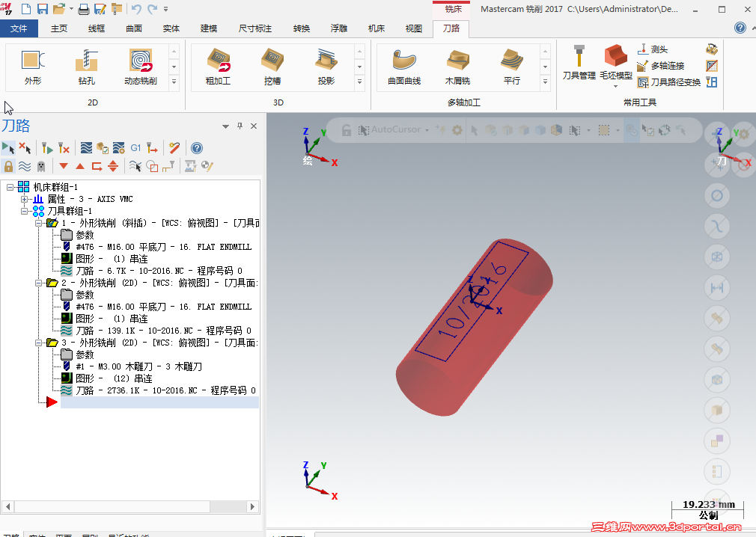Collapse 机床群组-1 machine group node

point(10,187)
